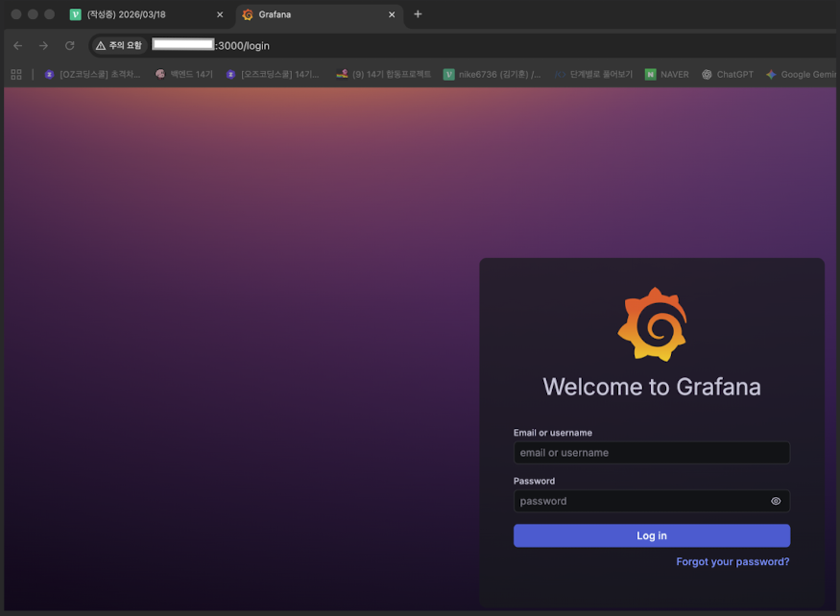The image size is (840, 616).
Task: Click the browser back arrow
Action: (x=17, y=45)
